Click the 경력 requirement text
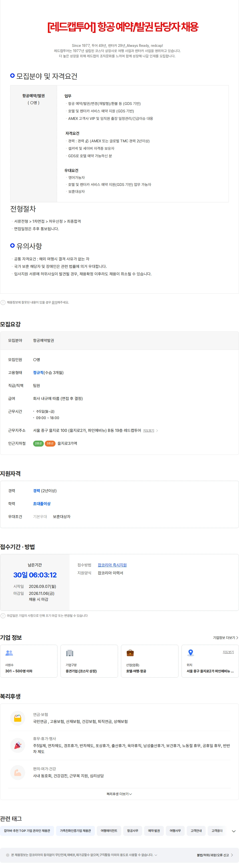Viewport: 239px width, 868px height. point(36,491)
